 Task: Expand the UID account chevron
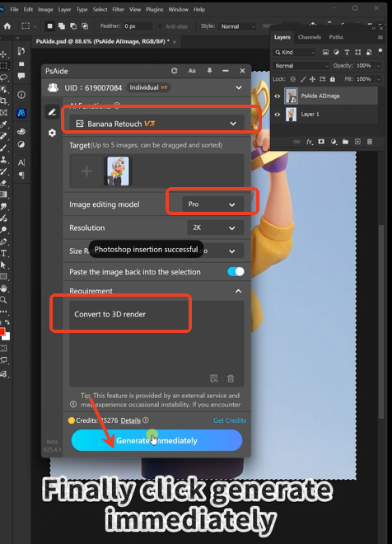[x=239, y=87]
